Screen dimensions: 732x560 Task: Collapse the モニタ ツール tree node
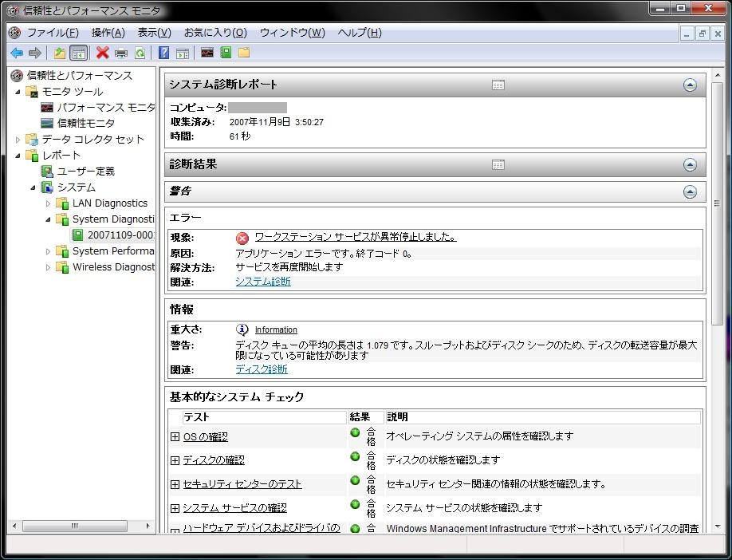18,92
